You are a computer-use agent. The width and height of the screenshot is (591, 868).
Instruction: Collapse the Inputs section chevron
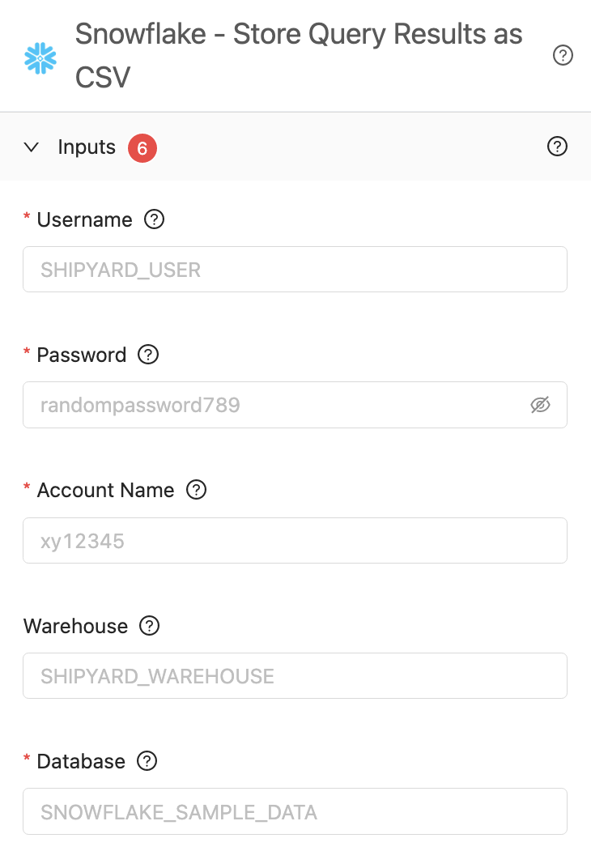click(x=32, y=147)
